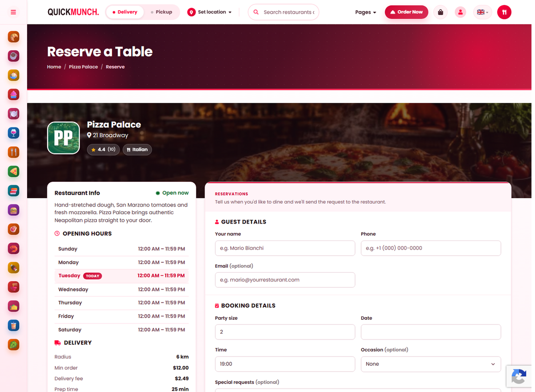Viewport: 535px width, 392px height.
Task: Click the Time field showing 19:00
Action: (x=285, y=364)
